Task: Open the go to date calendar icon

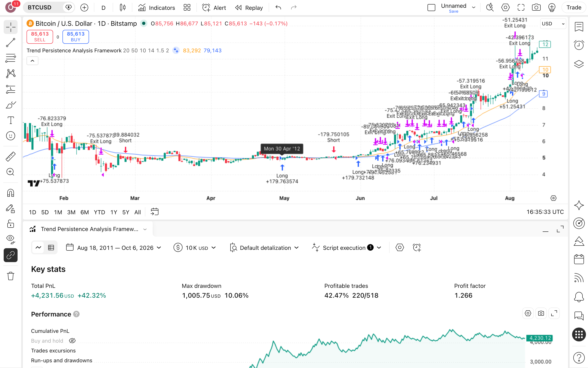Action: pos(155,212)
